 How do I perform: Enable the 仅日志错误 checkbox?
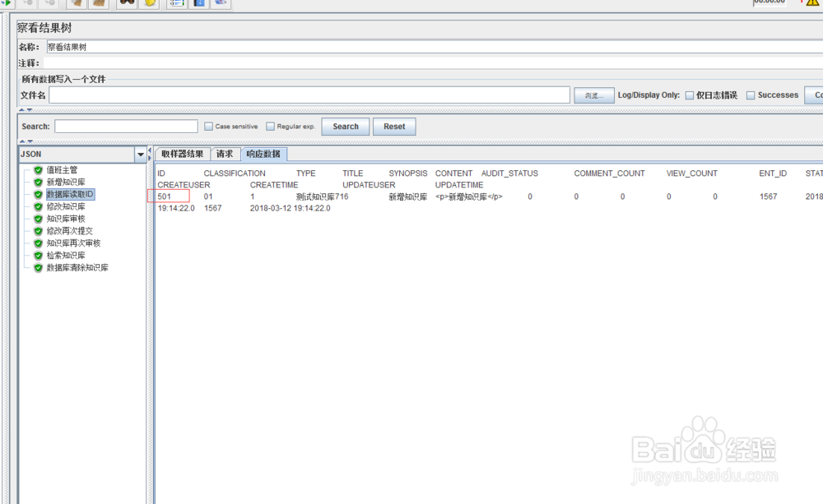(690, 95)
